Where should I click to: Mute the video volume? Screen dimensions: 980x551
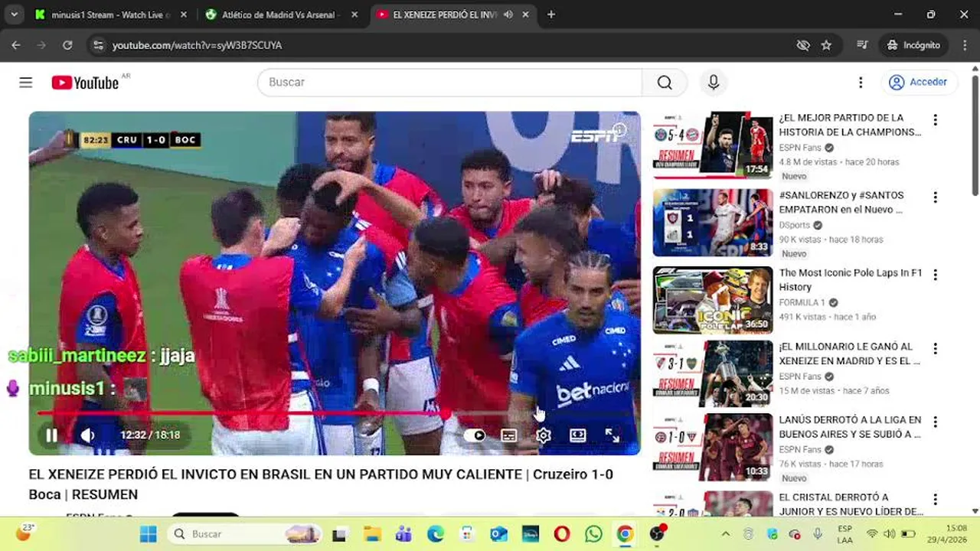click(x=88, y=435)
